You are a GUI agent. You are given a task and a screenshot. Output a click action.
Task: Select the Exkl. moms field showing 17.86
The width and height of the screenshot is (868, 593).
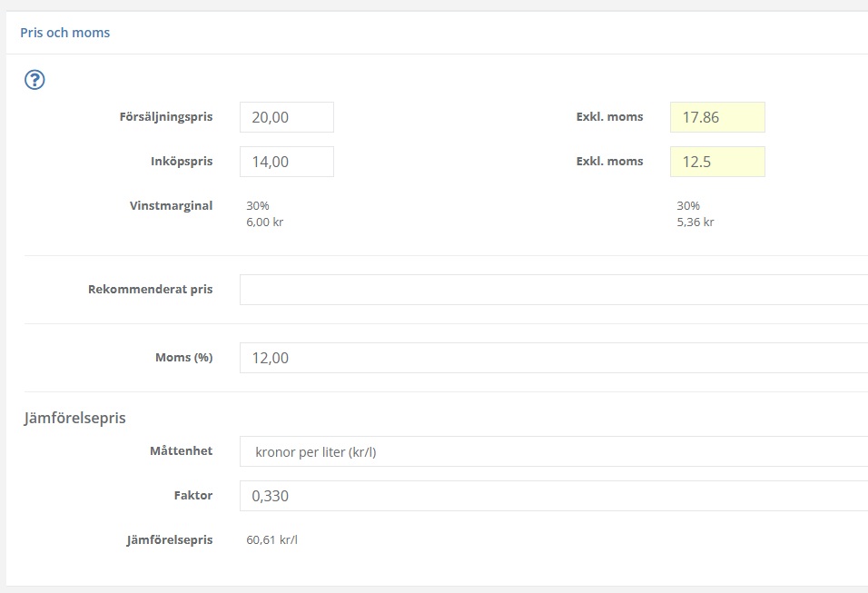coord(717,117)
